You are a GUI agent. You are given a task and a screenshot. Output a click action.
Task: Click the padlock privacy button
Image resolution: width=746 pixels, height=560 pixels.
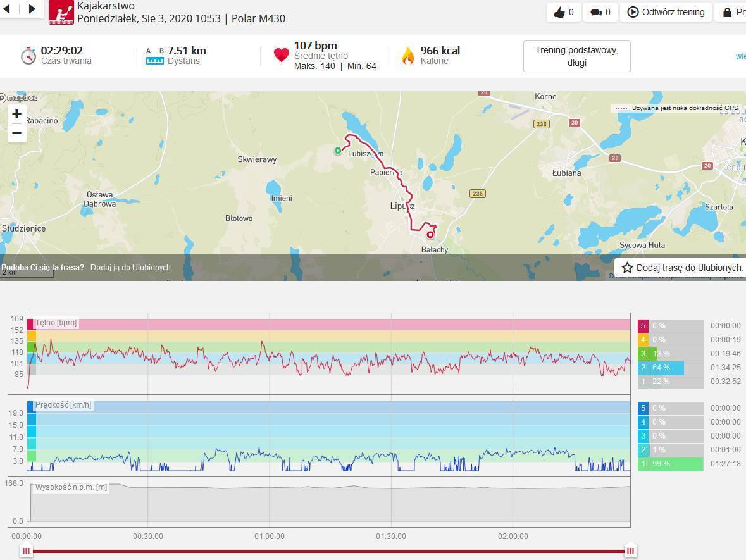coord(727,12)
